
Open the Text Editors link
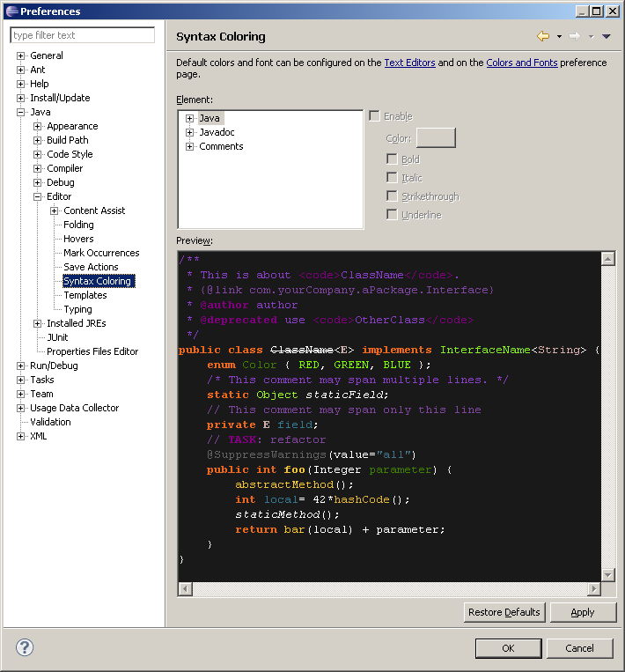pos(409,63)
